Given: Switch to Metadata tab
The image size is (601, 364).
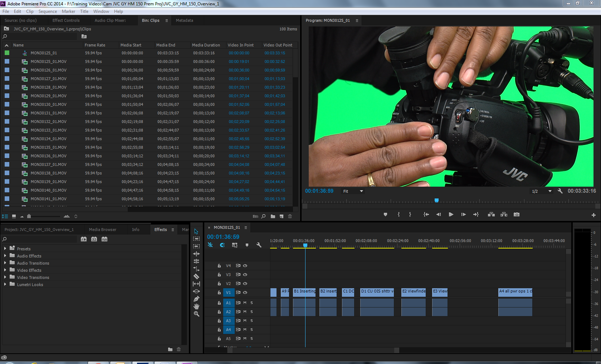Looking at the screenshot, I should (x=185, y=20).
